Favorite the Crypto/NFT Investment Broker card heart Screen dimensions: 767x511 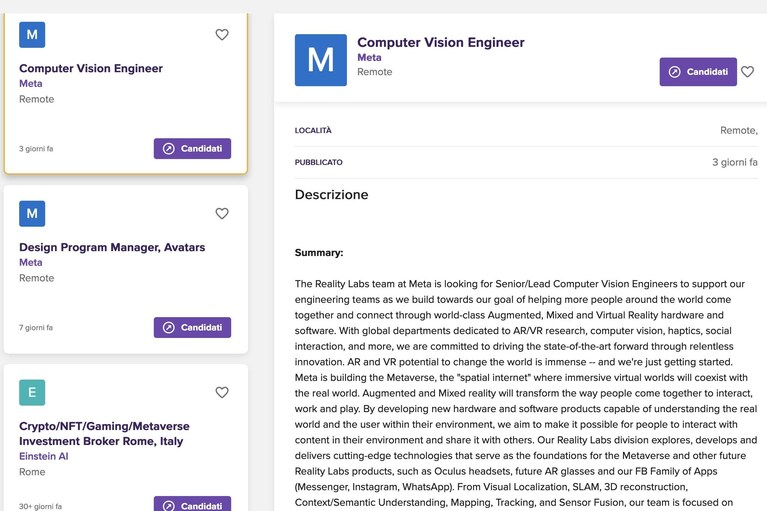(222, 393)
